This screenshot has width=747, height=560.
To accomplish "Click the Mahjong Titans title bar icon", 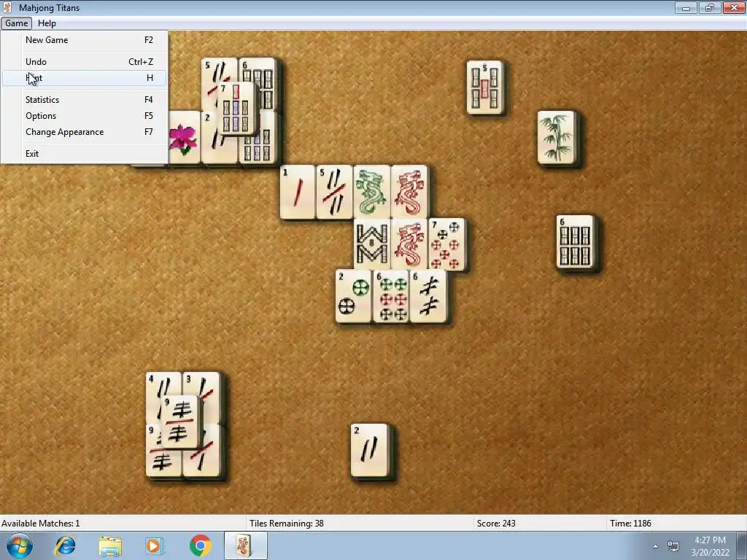I will (x=7, y=7).
